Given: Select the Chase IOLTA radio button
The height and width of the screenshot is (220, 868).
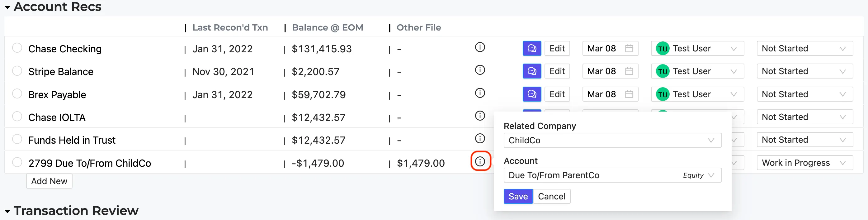Looking at the screenshot, I should click(x=17, y=117).
